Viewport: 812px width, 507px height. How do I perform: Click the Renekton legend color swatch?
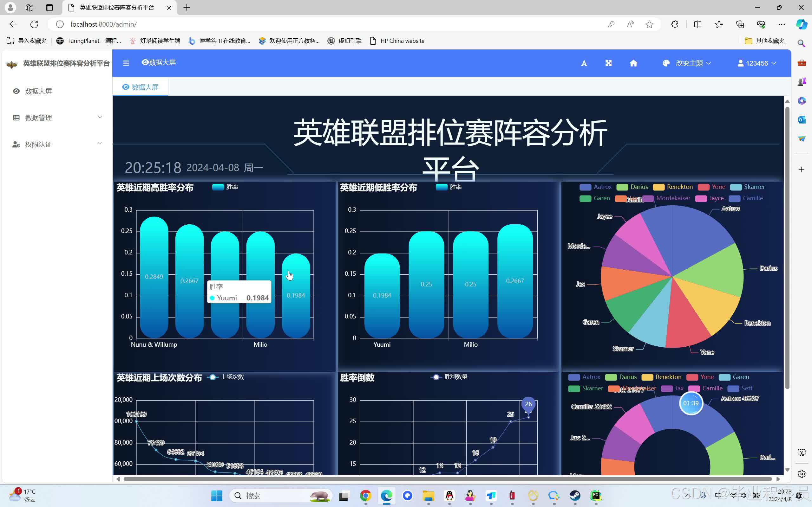[x=658, y=187]
